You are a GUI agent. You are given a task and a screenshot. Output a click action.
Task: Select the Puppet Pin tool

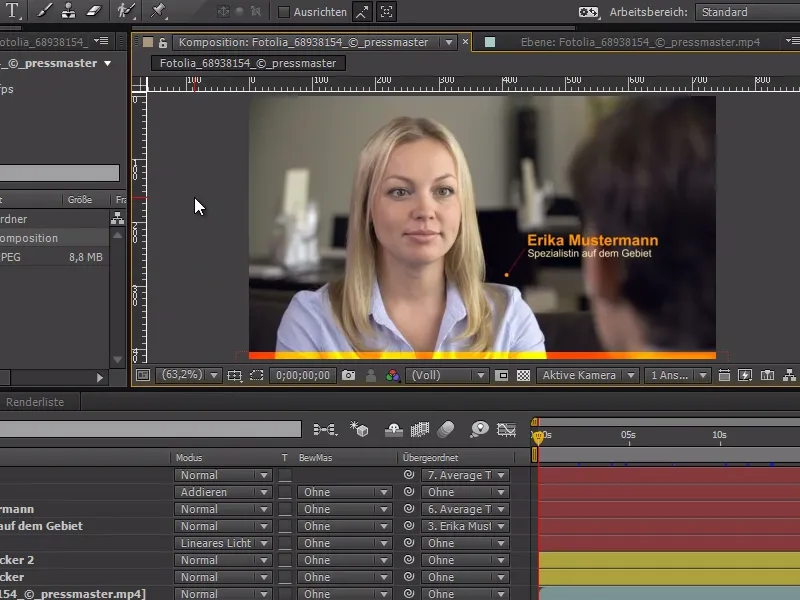(x=158, y=10)
